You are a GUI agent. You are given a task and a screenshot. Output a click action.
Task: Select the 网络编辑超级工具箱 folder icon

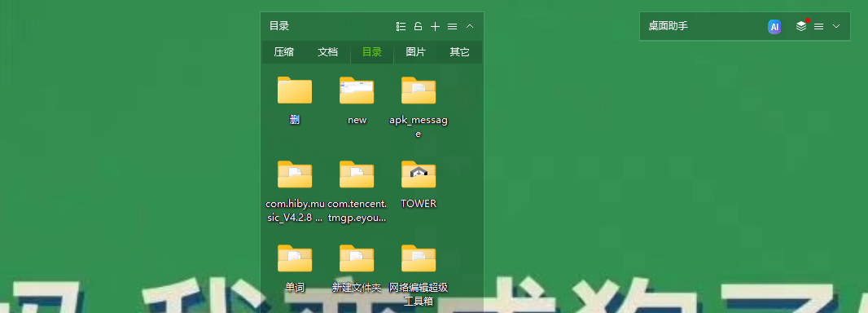click(419, 258)
